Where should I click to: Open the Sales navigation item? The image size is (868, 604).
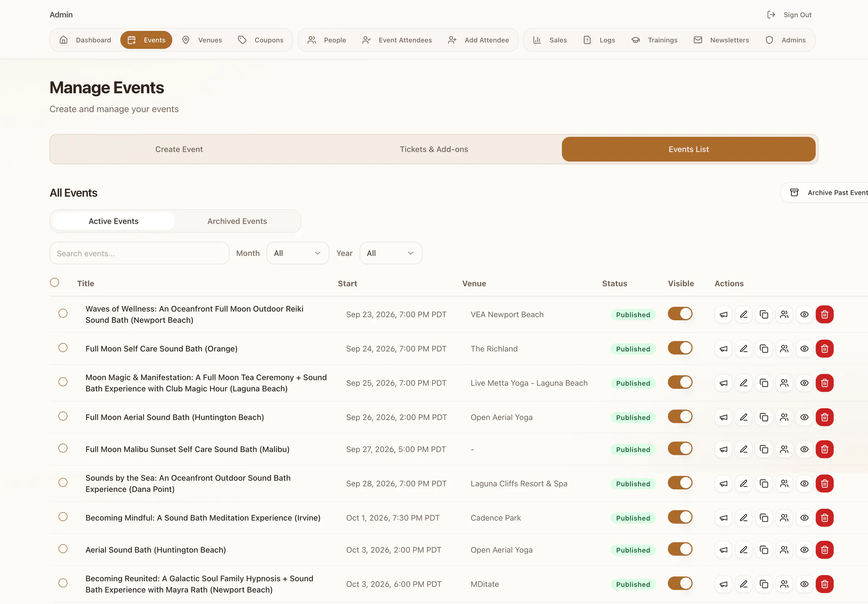point(550,40)
